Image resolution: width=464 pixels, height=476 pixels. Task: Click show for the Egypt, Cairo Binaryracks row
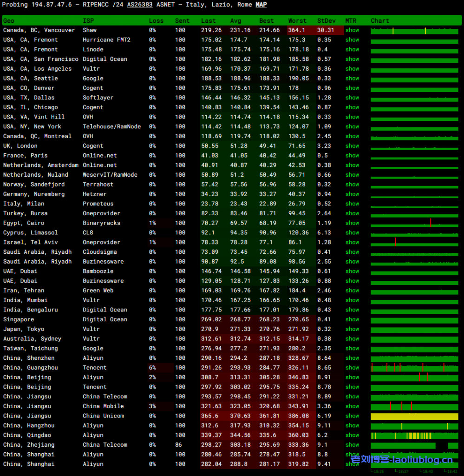click(352, 223)
